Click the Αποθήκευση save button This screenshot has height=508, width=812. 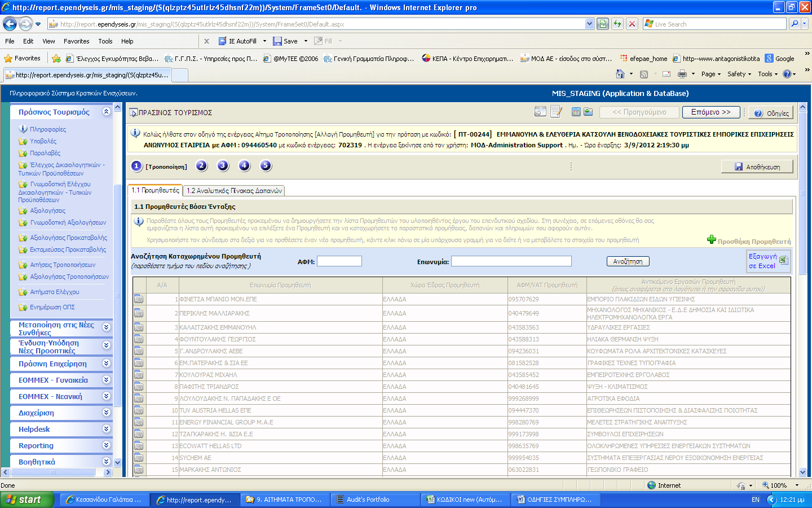pos(757,167)
